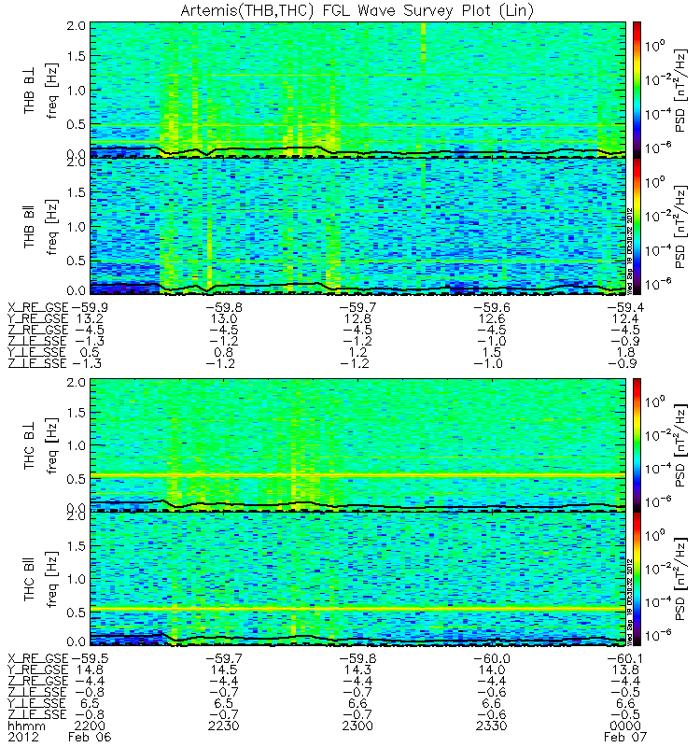
Task: Click the '2300' time tick label
Action: 357,726
